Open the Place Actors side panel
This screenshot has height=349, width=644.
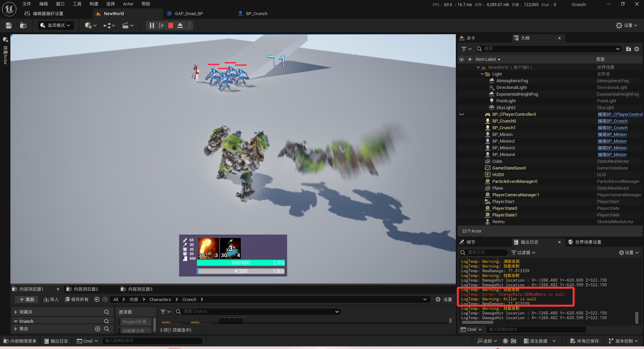5,50
